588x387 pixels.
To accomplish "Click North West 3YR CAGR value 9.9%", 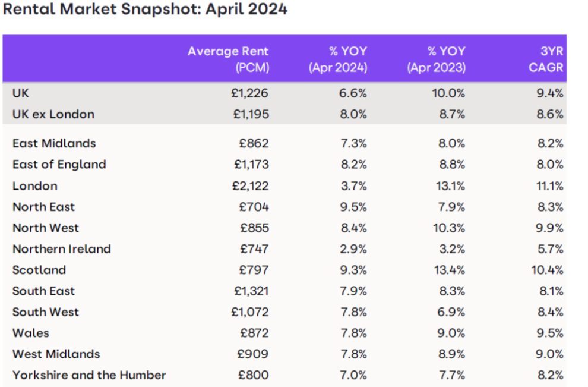I will (x=549, y=228).
